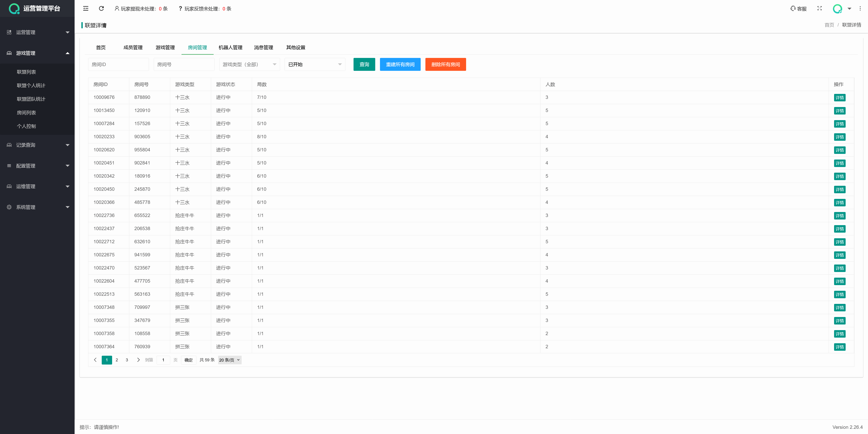Collapse the sidebar with the menu fold icon
Image resolution: width=868 pixels, height=434 pixels.
click(86, 8)
